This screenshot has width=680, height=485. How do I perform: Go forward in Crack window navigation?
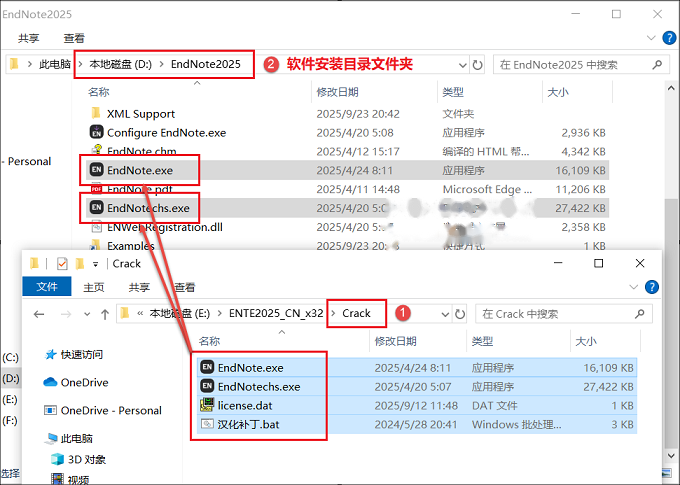(x=66, y=314)
